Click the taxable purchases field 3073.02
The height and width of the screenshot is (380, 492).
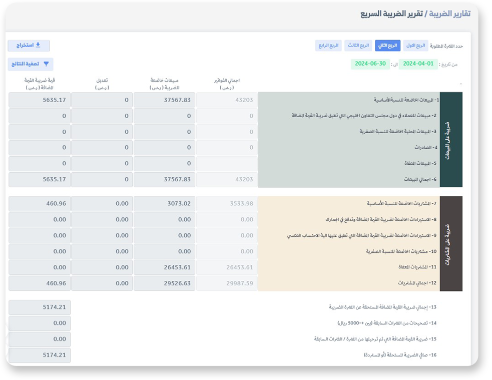point(164,203)
